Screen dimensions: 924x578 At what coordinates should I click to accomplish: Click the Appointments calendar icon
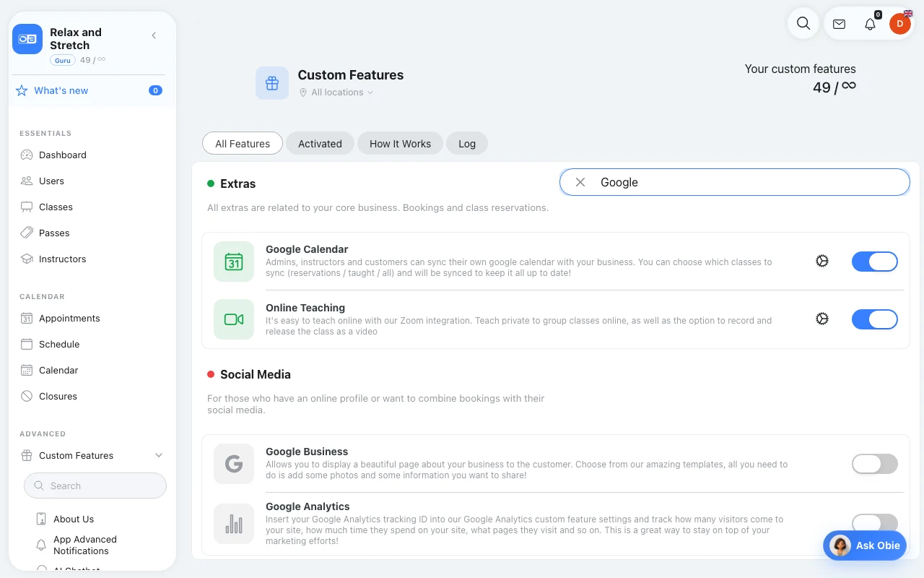pos(27,318)
